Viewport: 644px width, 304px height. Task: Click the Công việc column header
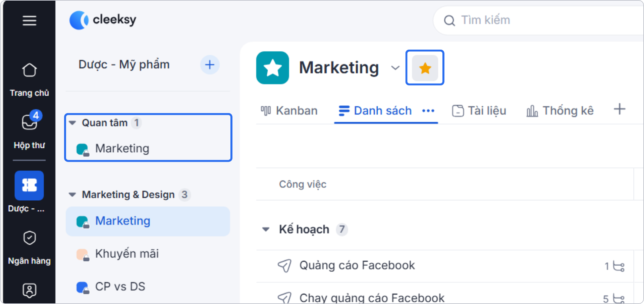[x=303, y=184]
